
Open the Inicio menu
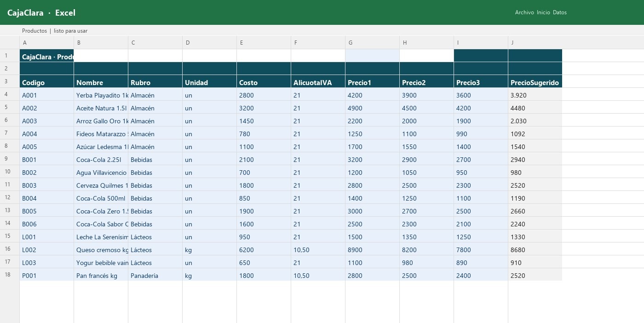pos(543,12)
